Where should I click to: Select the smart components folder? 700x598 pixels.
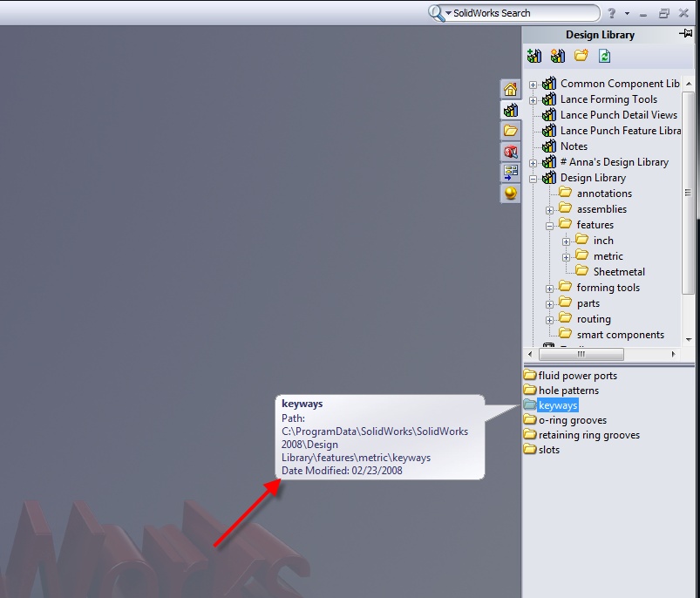[620, 335]
